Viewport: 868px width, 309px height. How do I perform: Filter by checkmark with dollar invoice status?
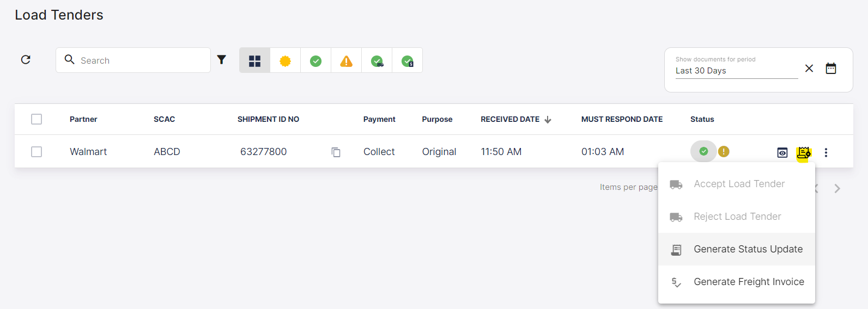point(407,60)
